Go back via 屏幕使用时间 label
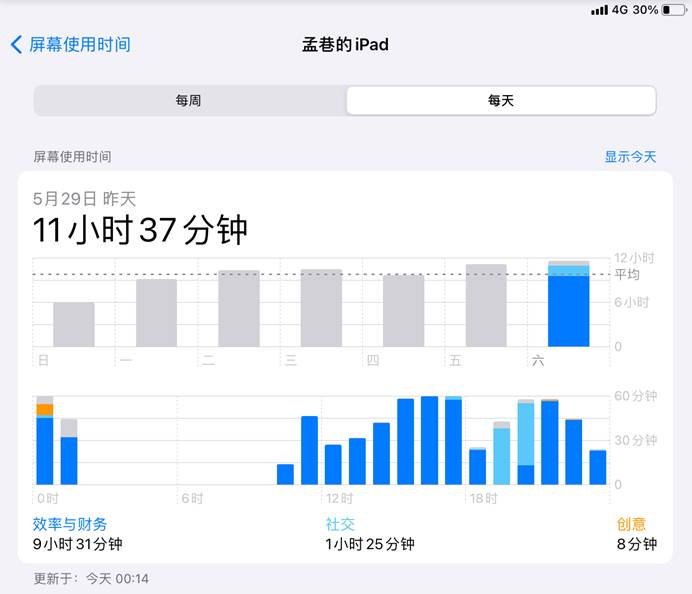 (79, 45)
